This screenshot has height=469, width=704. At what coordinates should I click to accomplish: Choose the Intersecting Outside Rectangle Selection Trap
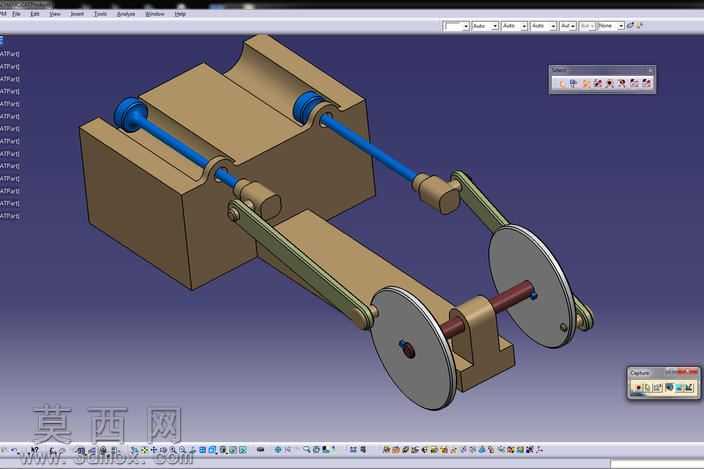tap(646, 83)
